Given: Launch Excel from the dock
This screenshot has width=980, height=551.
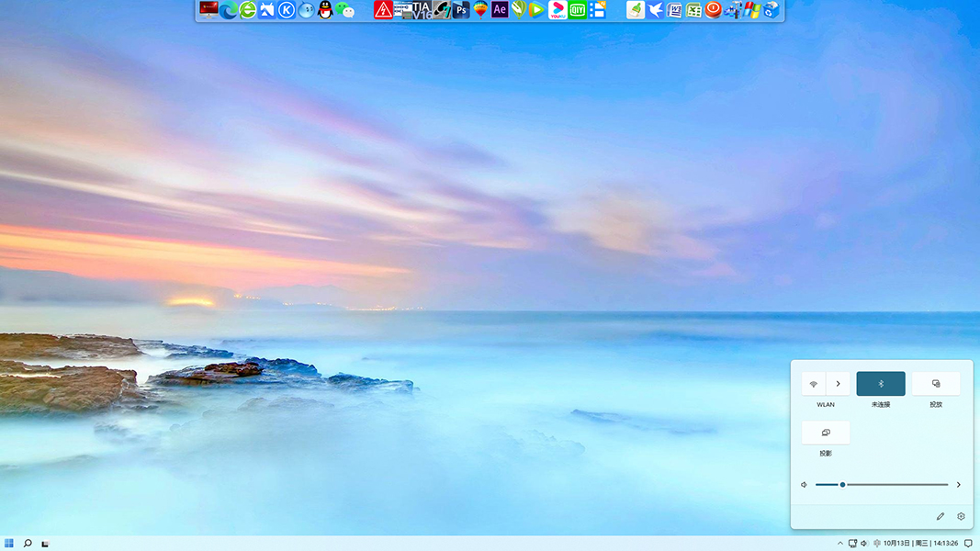Looking at the screenshot, I should tap(694, 10).
